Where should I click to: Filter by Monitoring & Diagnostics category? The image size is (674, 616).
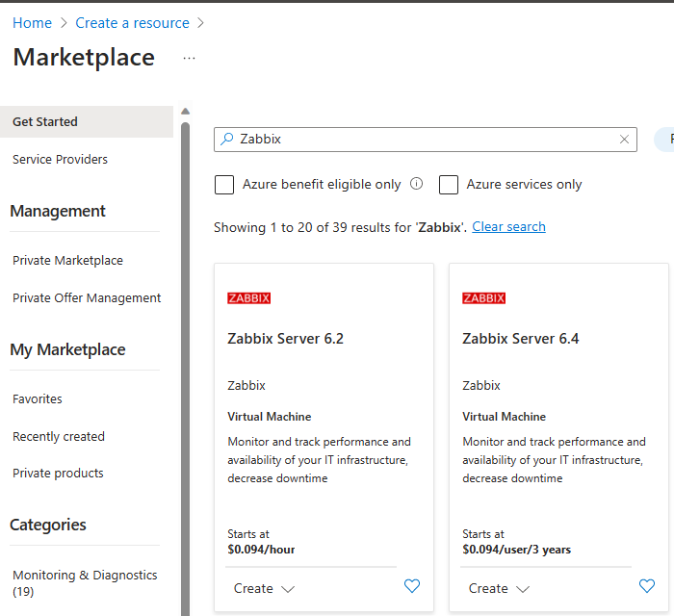(x=85, y=583)
